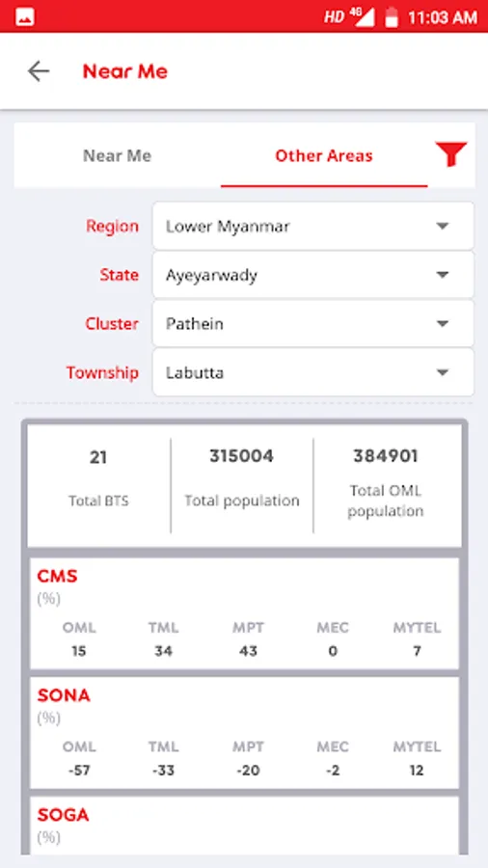The width and height of the screenshot is (488, 868).
Task: Select the CMS percentage card
Action: (244, 613)
